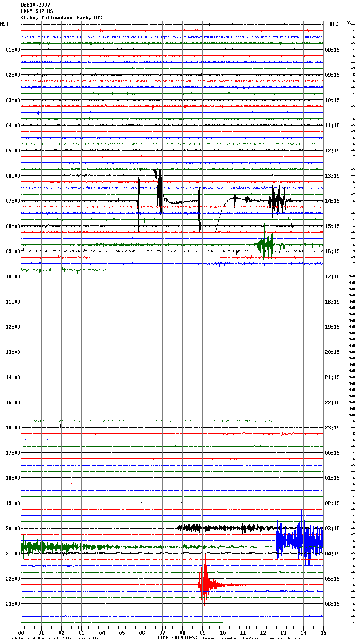Click the 06:15 UTC time label
The width and height of the screenshot is (357, 644).
pyautogui.click(x=332, y=604)
